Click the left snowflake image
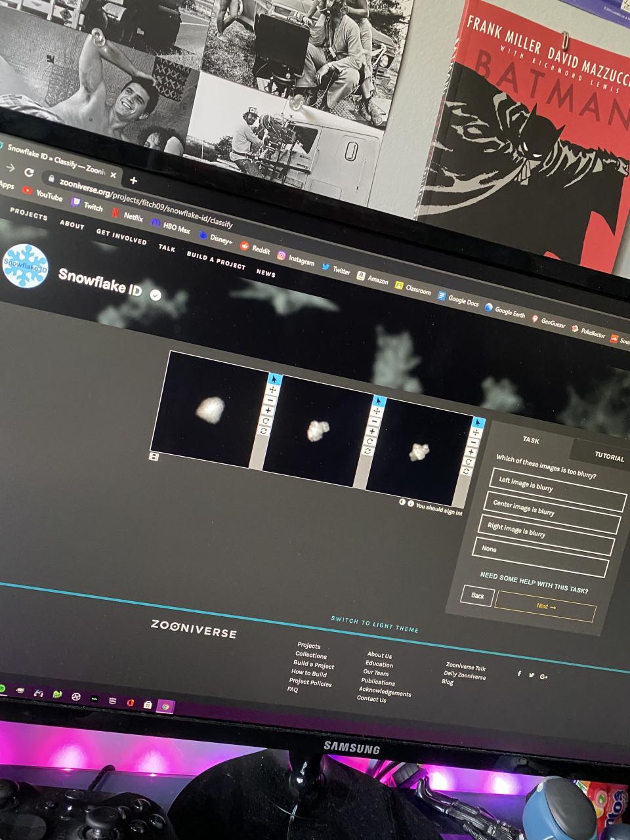630x840 pixels. tap(209, 409)
